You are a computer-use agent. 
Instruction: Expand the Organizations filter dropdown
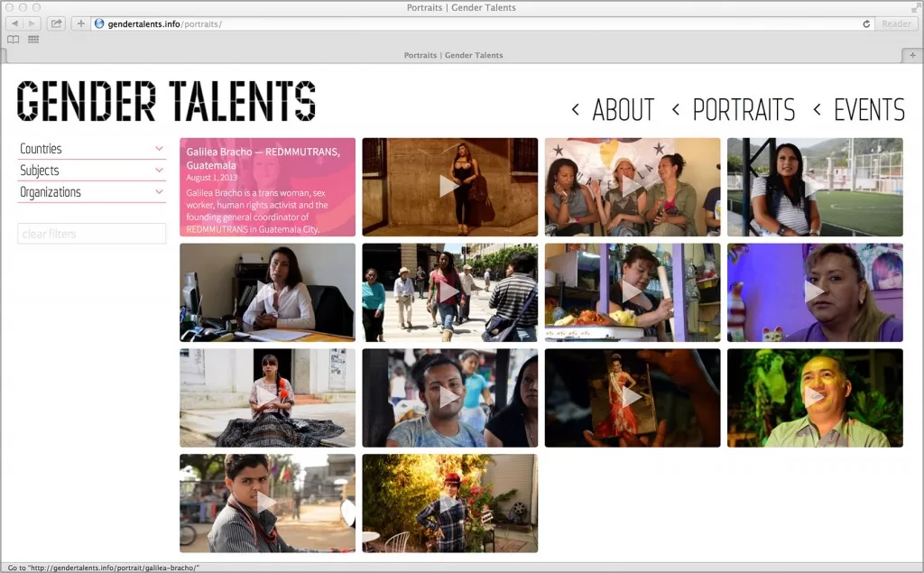point(91,192)
